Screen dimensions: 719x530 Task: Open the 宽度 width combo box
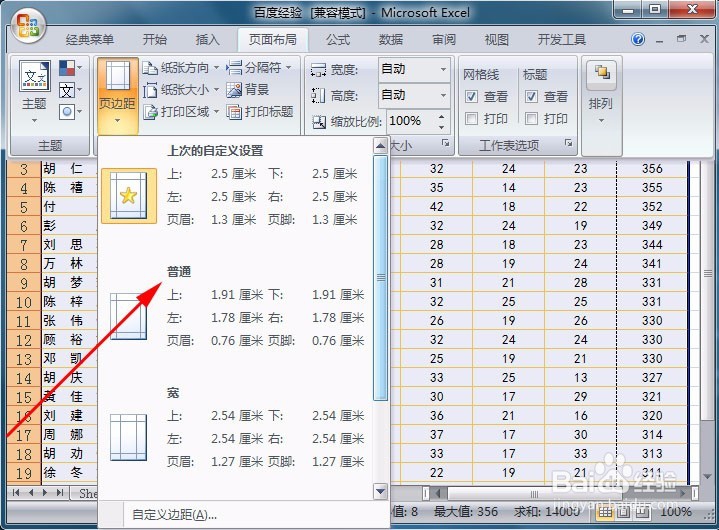point(414,69)
